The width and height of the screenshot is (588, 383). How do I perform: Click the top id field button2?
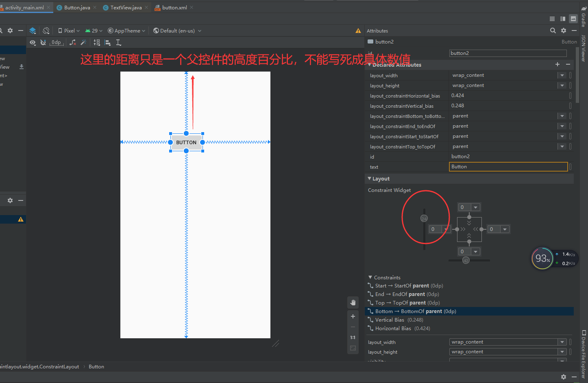click(508, 53)
